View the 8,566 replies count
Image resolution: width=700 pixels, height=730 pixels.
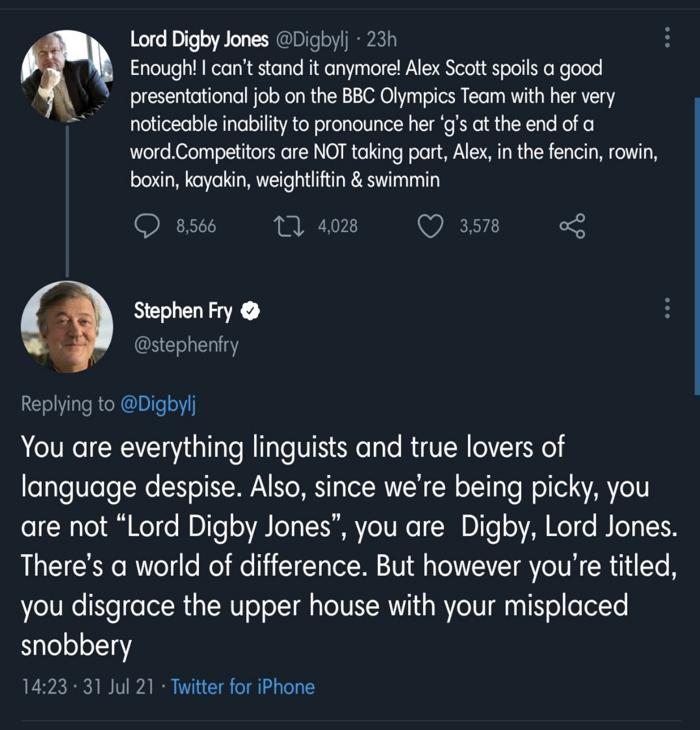pos(196,226)
